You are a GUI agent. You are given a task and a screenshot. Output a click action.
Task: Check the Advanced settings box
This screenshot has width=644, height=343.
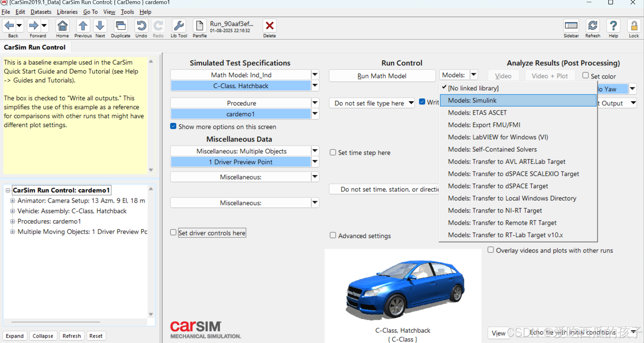point(333,235)
